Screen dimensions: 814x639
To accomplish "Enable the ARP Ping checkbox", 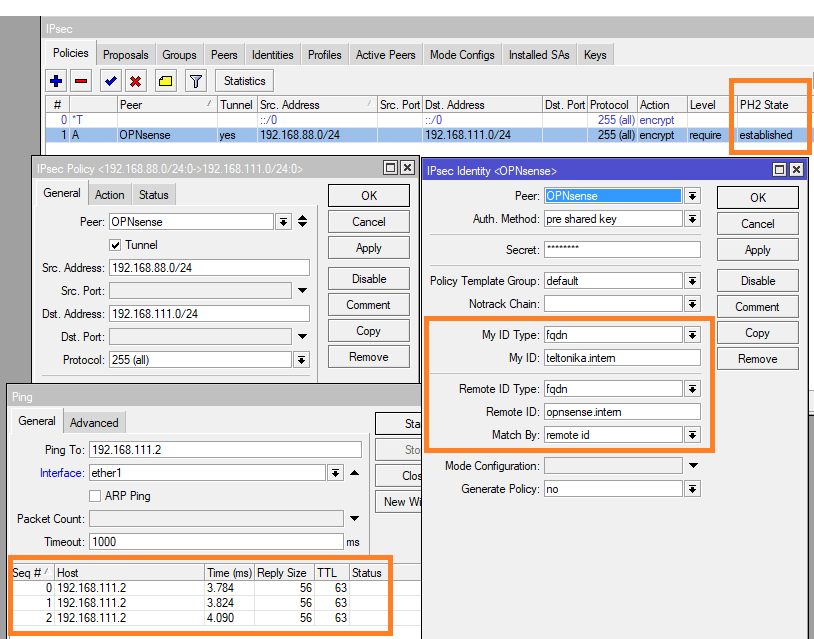I will click(95, 496).
